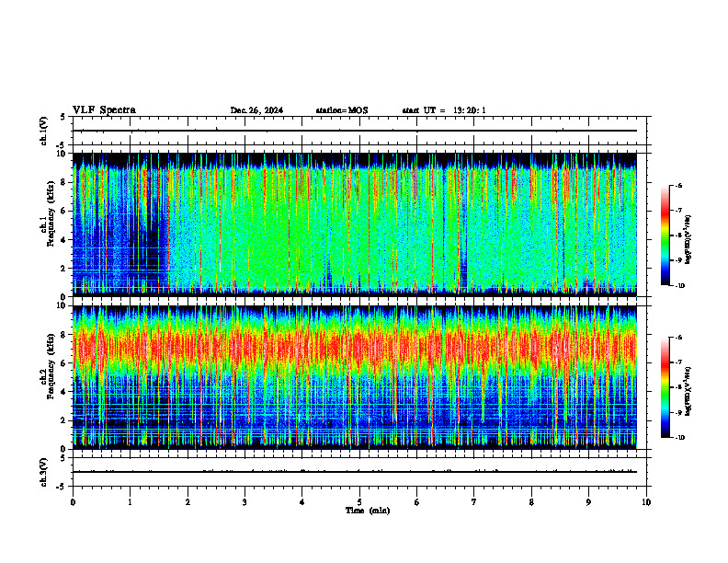Click the 'ch.1(V)' waveform axis label
728x563 pixels.
click(x=44, y=131)
